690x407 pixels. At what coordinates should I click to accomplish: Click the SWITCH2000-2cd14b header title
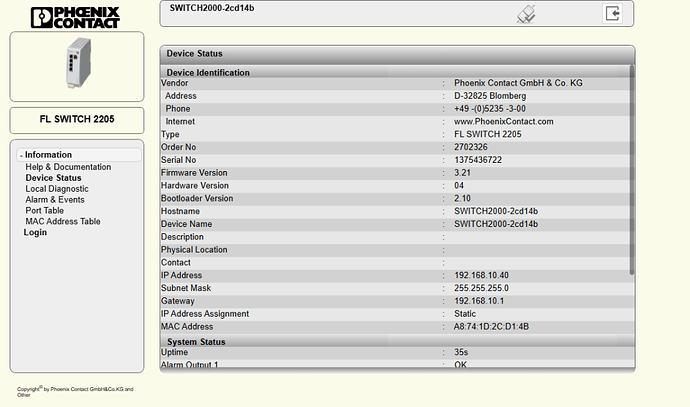[212, 9]
